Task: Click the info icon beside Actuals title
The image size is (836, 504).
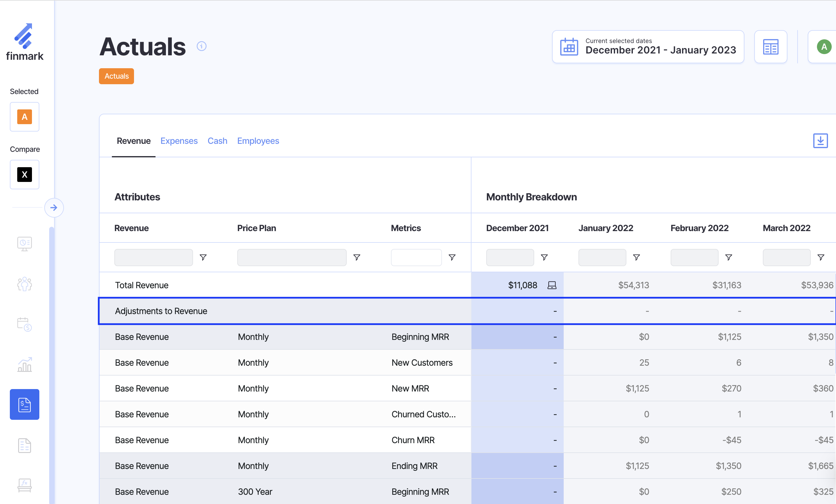Action: coord(201,46)
